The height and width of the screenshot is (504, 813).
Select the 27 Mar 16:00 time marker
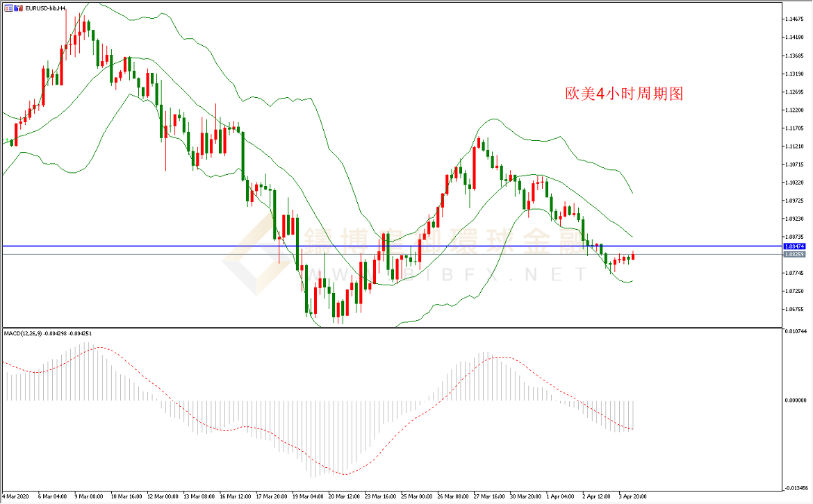(x=490, y=497)
